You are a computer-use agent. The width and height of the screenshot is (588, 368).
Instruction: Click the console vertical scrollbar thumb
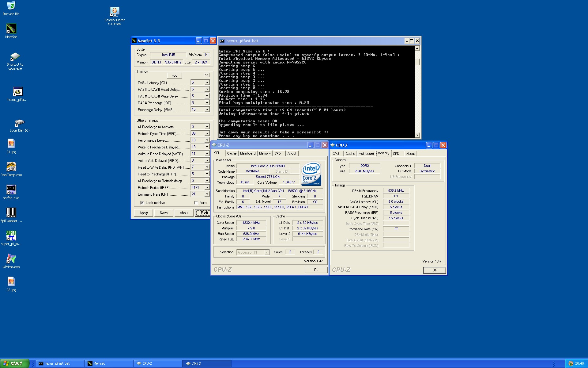417,62
